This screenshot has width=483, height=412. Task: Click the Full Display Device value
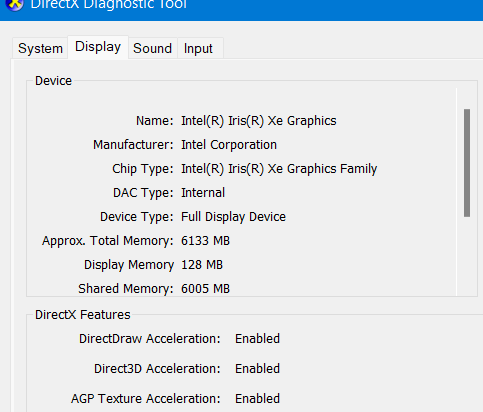click(x=233, y=217)
